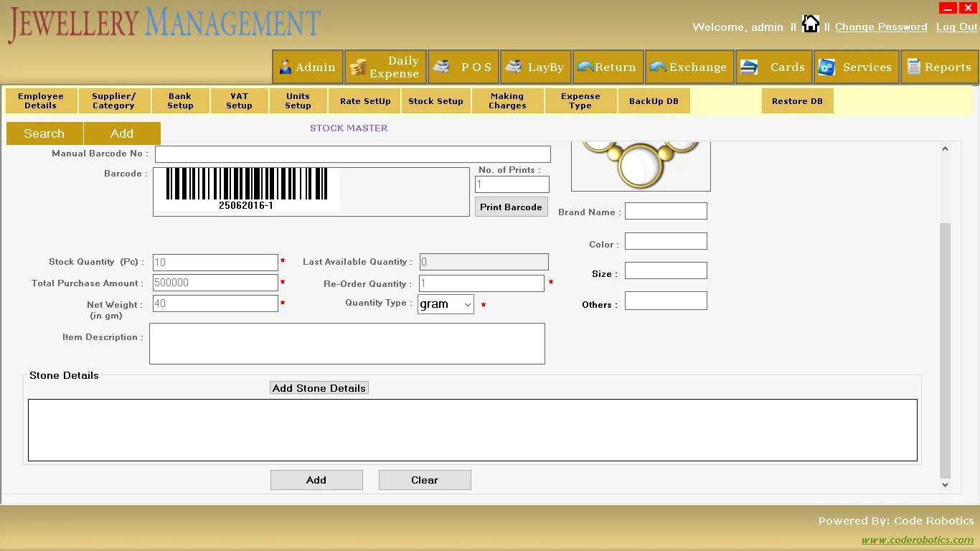Open the Exchange module
The height and width of the screenshot is (551, 980).
pos(689,67)
